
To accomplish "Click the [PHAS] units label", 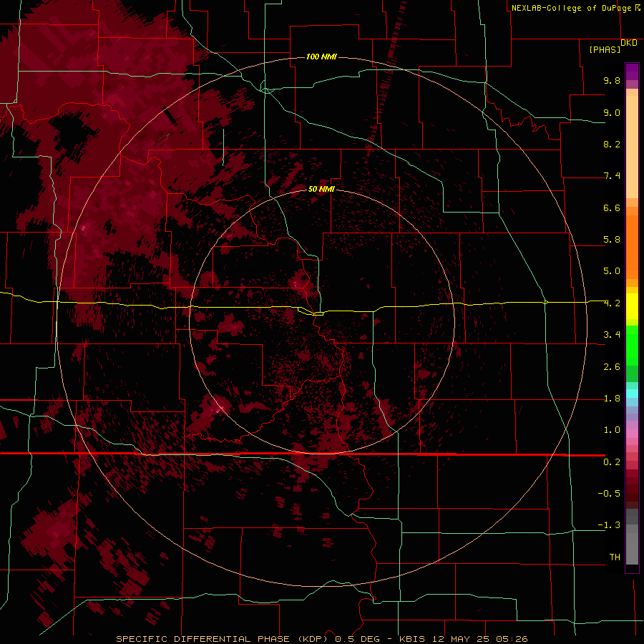I will click(605, 50).
